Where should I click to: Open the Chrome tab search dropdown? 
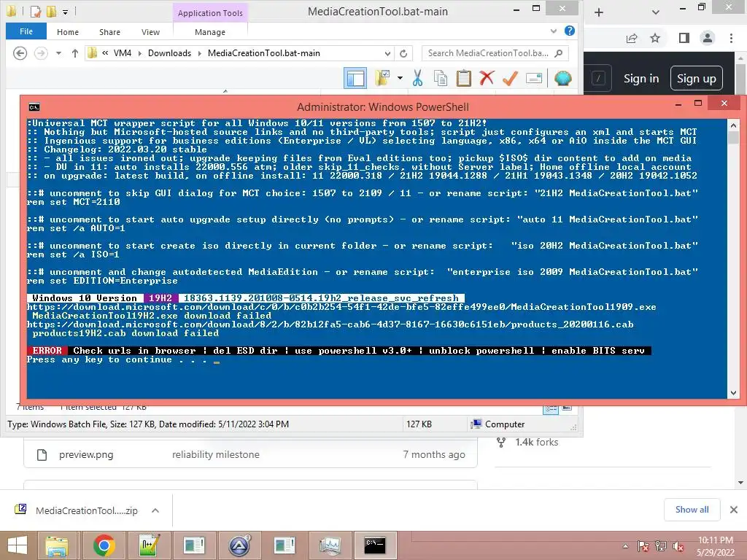pyautogui.click(x=656, y=12)
